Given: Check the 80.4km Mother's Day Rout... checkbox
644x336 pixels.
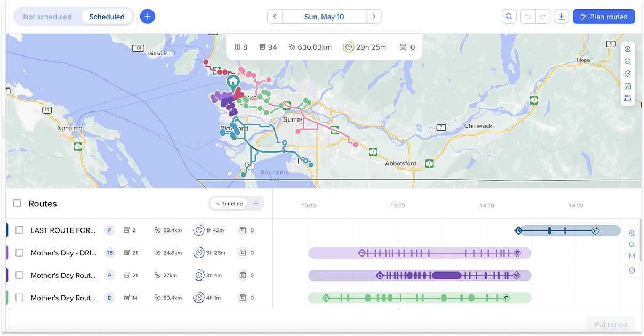Looking at the screenshot, I should [20, 298].
